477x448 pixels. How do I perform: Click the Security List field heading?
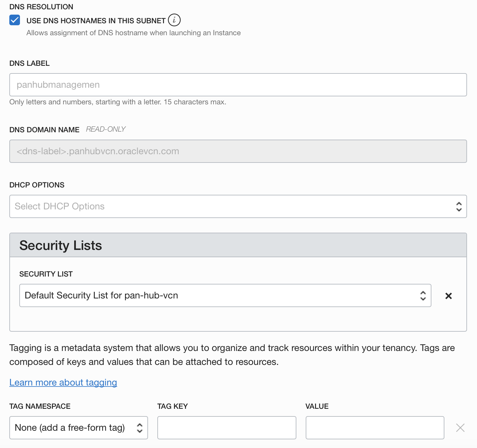coord(46,274)
